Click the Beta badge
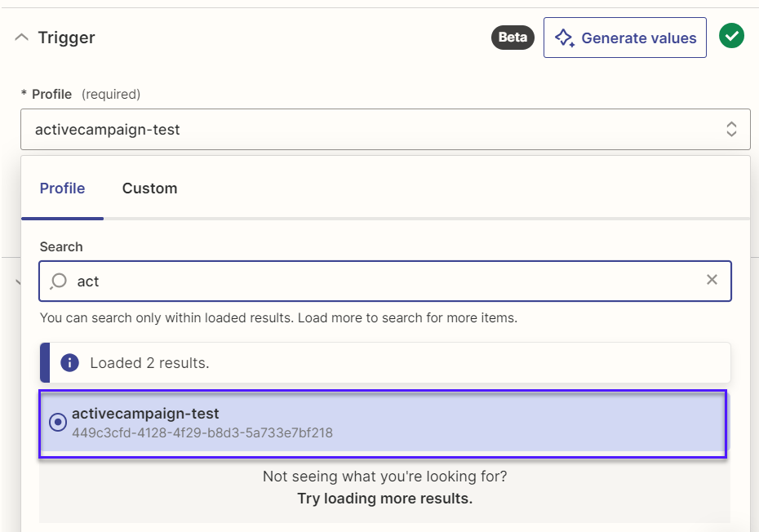This screenshot has width=759, height=532. coord(513,38)
